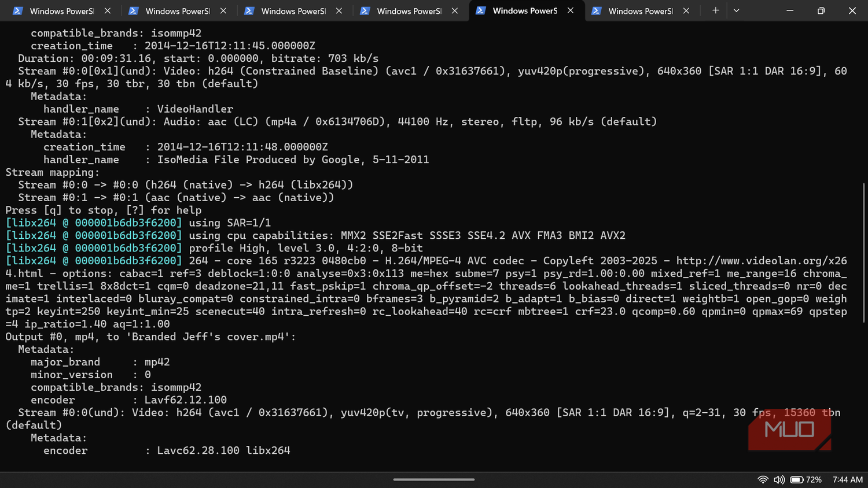The width and height of the screenshot is (868, 488).
Task: Click 'minor_version : 0' text
Action: 91,375
